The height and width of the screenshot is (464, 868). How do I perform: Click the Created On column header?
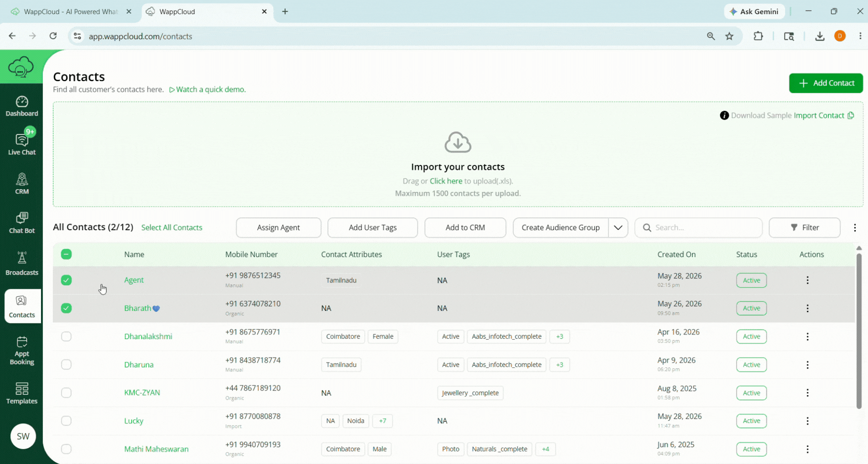tap(676, 254)
